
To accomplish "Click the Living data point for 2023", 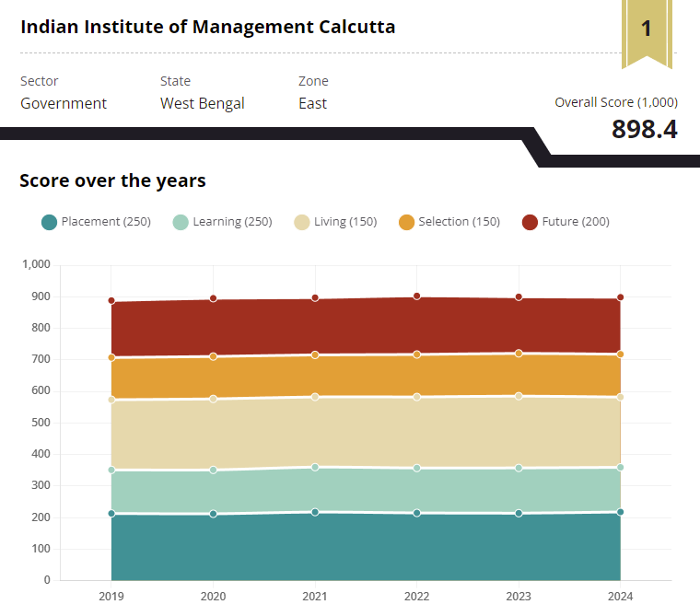I will tap(519, 396).
